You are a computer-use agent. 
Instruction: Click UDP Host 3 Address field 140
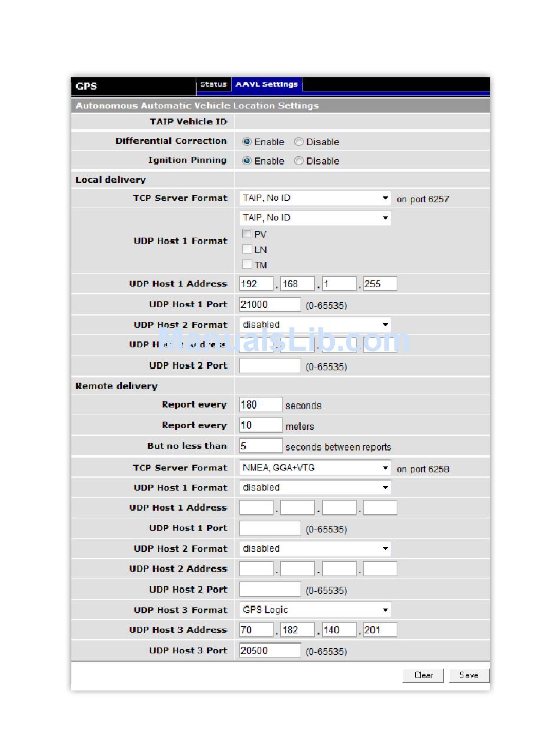[340, 630]
